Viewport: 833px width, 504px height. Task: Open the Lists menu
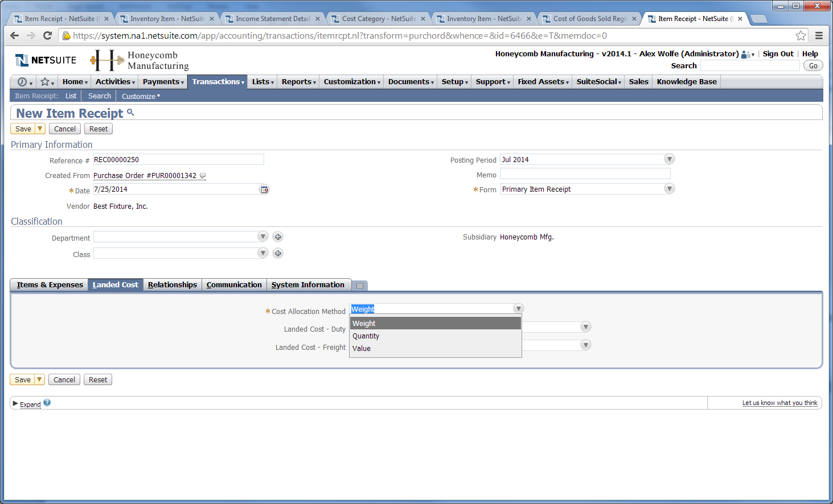point(262,82)
